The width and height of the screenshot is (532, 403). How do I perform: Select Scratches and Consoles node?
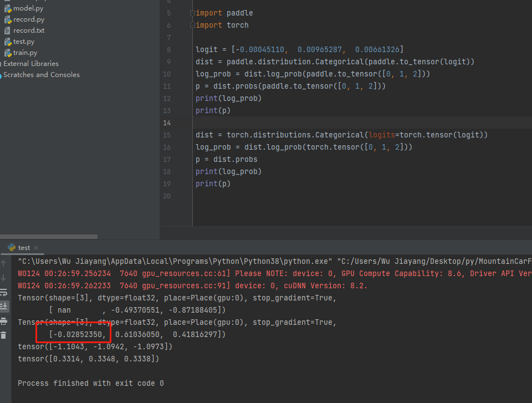tap(42, 75)
